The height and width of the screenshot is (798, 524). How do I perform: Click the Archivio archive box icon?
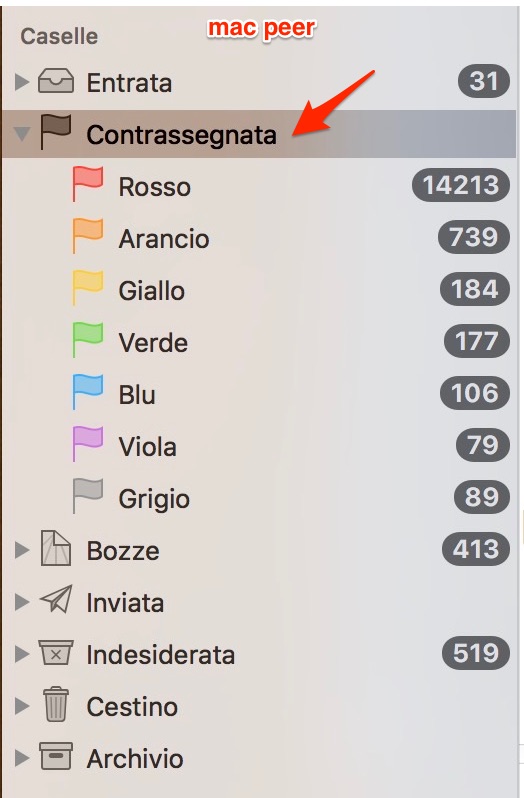(56, 756)
